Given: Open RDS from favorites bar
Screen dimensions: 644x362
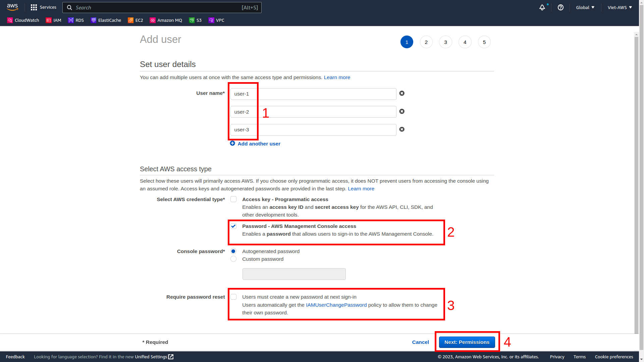Looking at the screenshot, I should coord(76,20).
